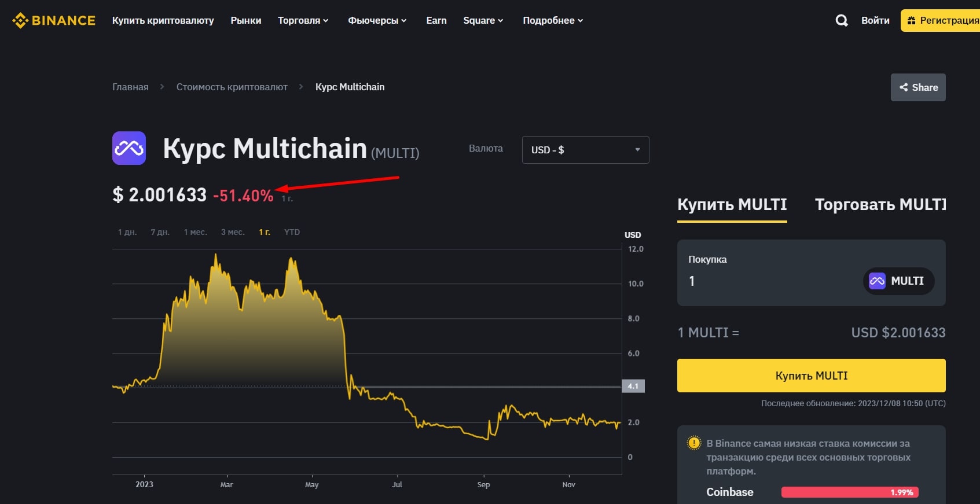Click the 1 MULTI = text
980x504 pixels.
(x=709, y=333)
